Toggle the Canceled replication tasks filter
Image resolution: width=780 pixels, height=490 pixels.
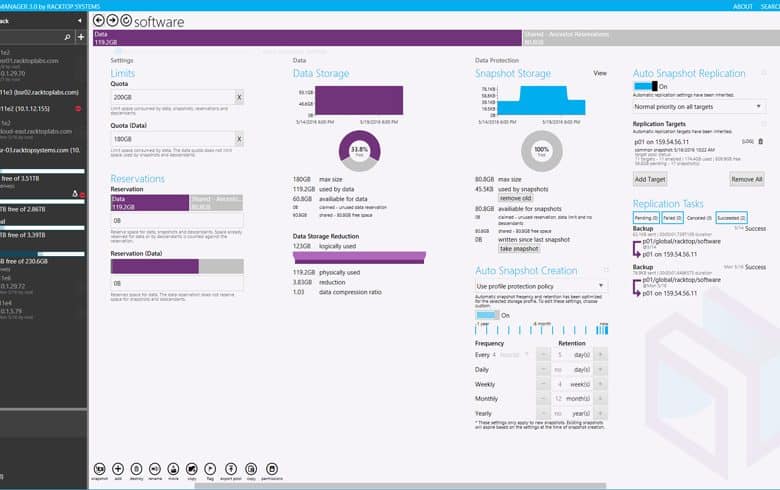(699, 218)
